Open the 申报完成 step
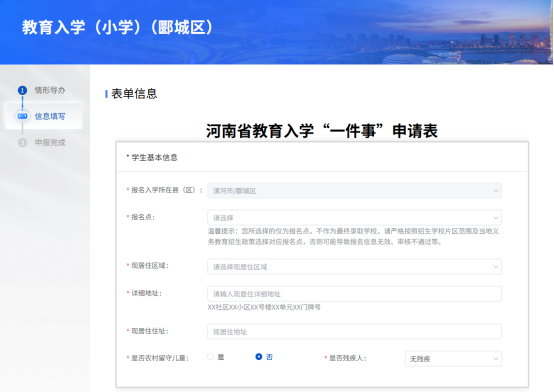The image size is (554, 392). [50, 142]
